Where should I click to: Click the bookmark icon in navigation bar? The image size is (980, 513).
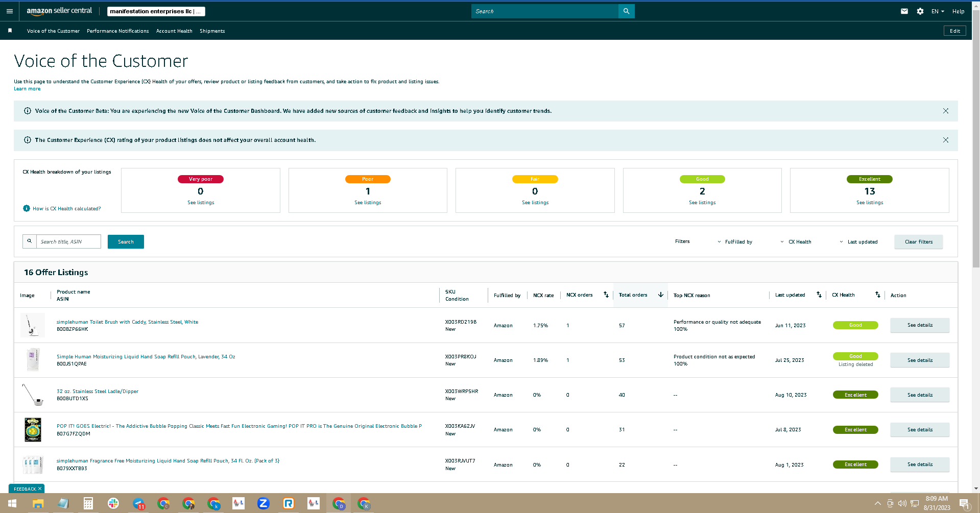click(10, 31)
